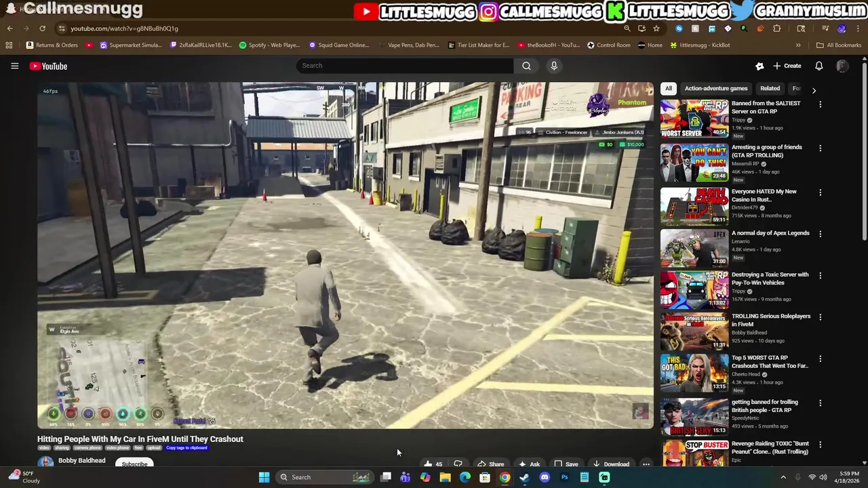Image resolution: width=868 pixels, height=488 pixels.
Task: Open the All Bookmarks folder
Action: 839,45
